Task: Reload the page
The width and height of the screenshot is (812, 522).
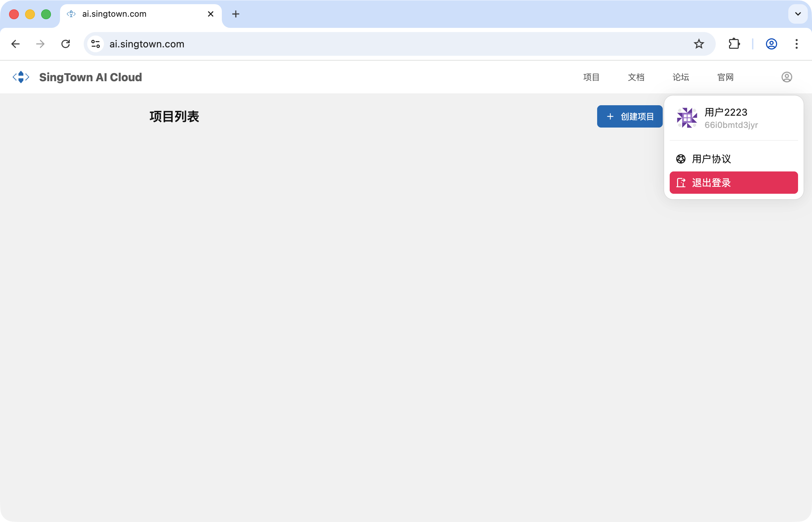Action: pos(66,44)
